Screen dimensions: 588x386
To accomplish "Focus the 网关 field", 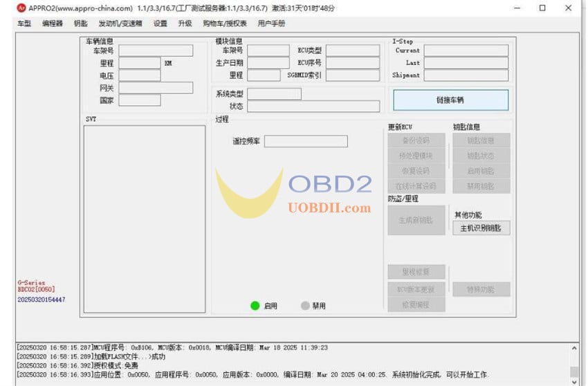I will coord(156,88).
